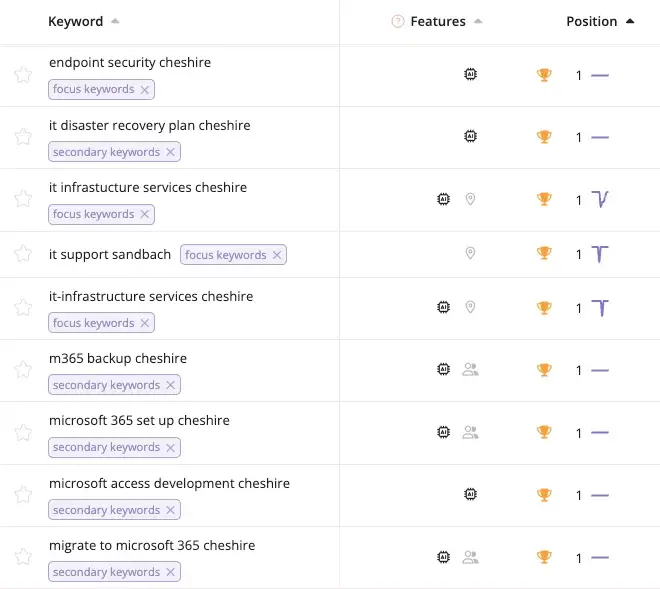Viewport: 660px width, 589px height.
Task: Click location pin icon for it support sandbach
Action: point(471,254)
